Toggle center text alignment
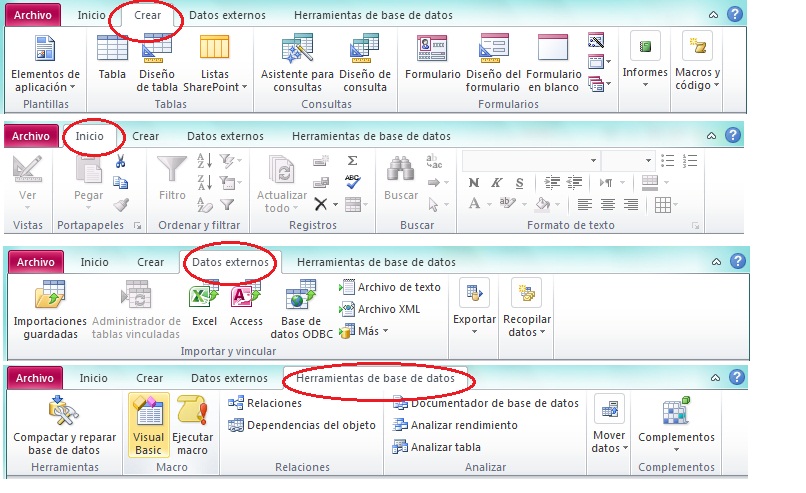 [608, 205]
